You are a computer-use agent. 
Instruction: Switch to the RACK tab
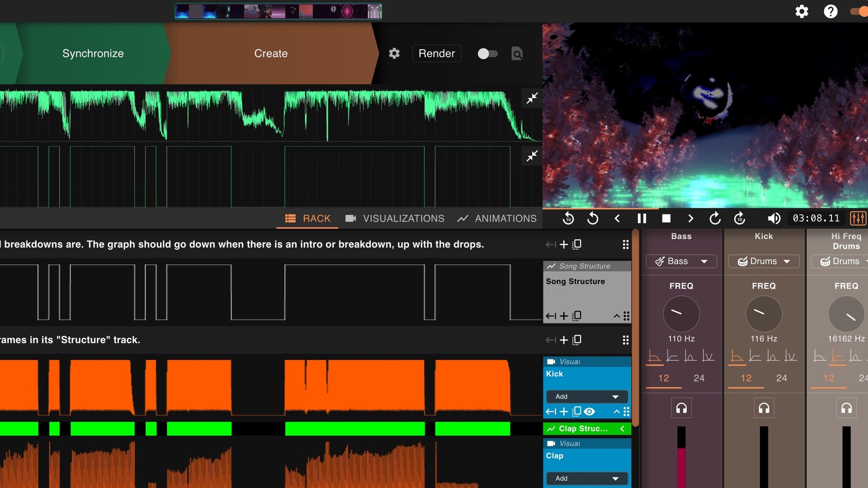[308, 218]
